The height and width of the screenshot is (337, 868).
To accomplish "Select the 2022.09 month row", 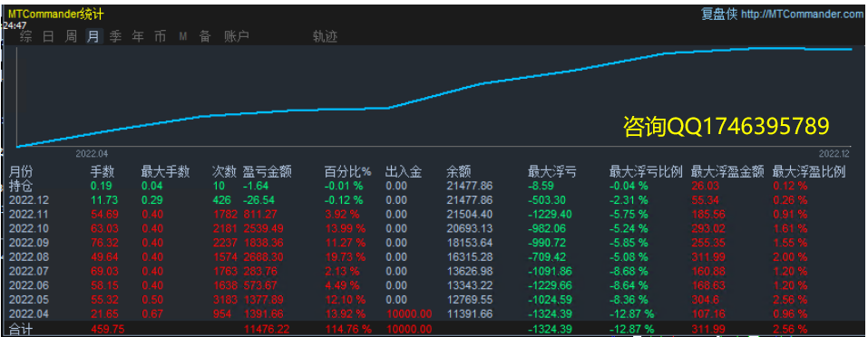I will coord(434,243).
